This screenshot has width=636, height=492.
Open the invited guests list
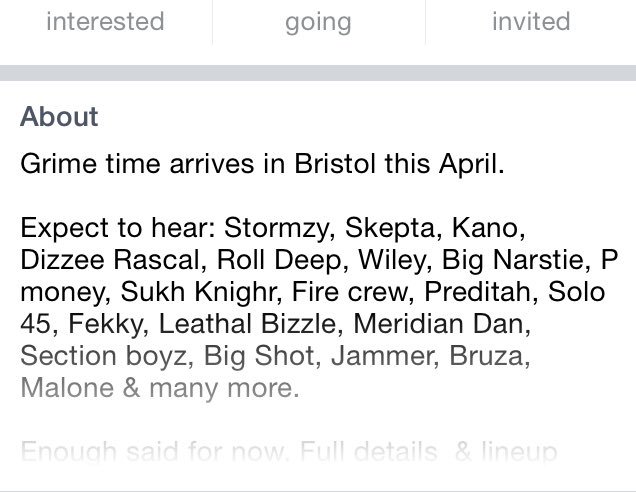click(530, 21)
